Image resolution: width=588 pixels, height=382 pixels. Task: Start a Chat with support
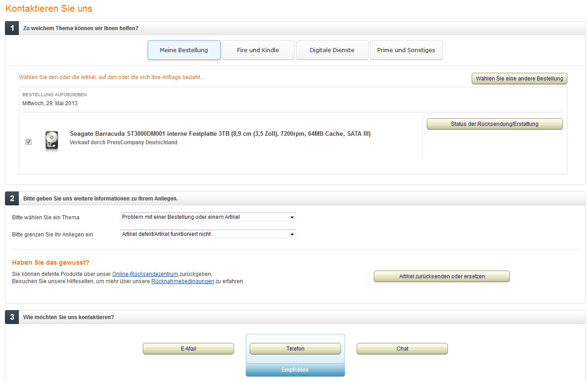click(402, 349)
